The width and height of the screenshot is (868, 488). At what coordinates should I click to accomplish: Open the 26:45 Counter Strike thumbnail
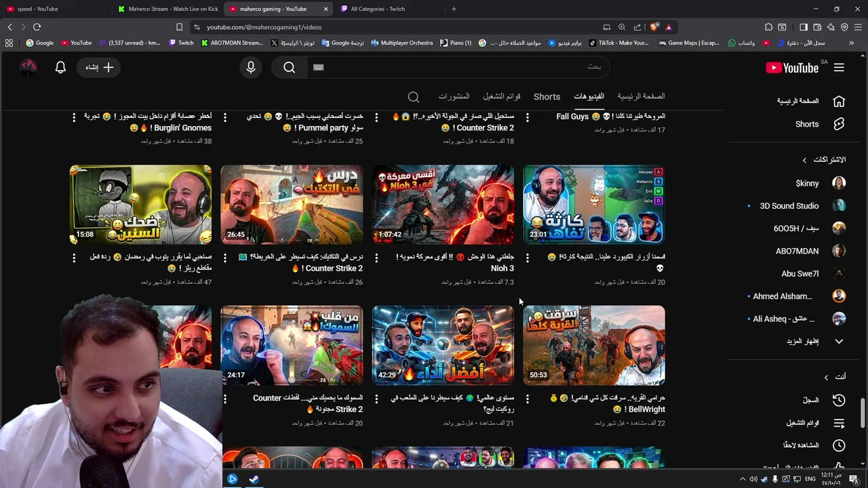tap(292, 204)
